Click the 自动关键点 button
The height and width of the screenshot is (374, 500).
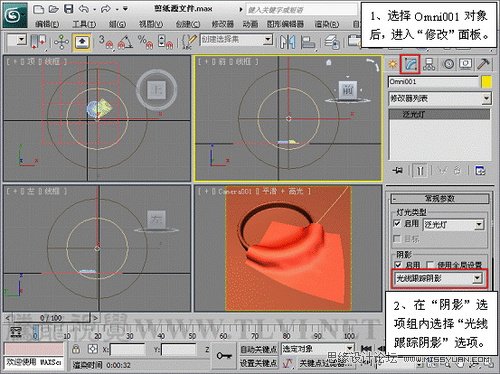tap(259, 349)
